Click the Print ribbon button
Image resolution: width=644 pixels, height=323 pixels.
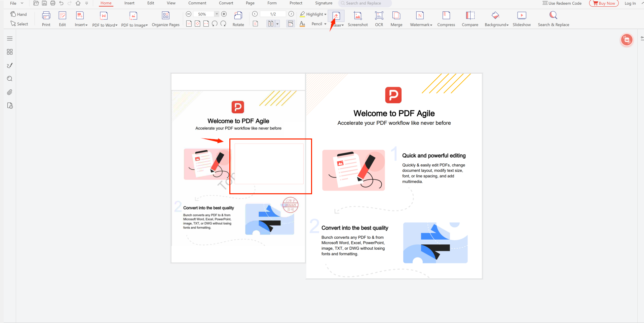click(x=46, y=19)
